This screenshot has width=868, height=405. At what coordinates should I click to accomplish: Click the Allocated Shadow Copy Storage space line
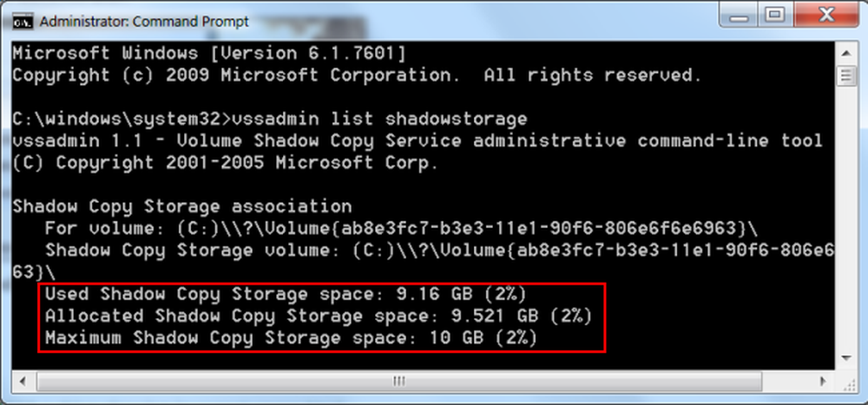(319, 316)
